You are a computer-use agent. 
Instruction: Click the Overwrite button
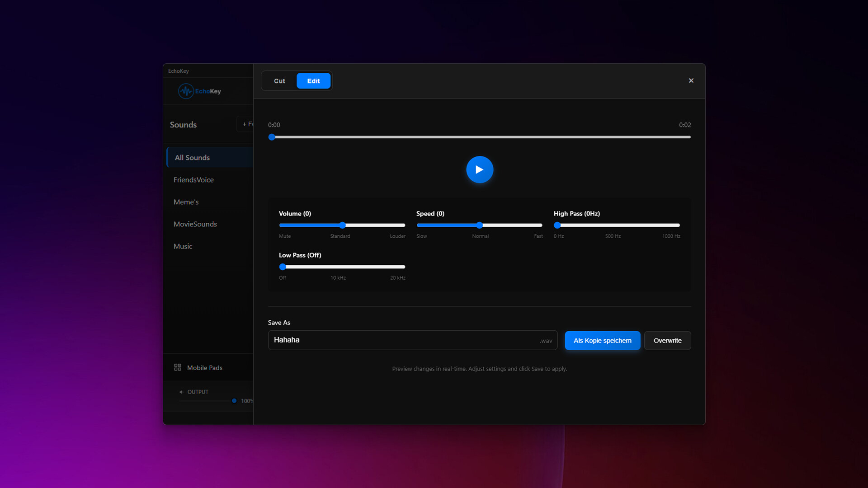pyautogui.click(x=667, y=341)
